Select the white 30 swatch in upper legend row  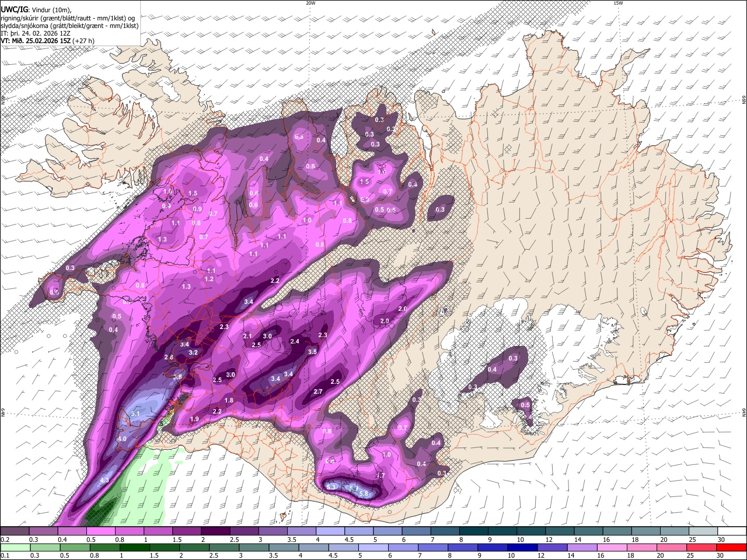click(732, 531)
